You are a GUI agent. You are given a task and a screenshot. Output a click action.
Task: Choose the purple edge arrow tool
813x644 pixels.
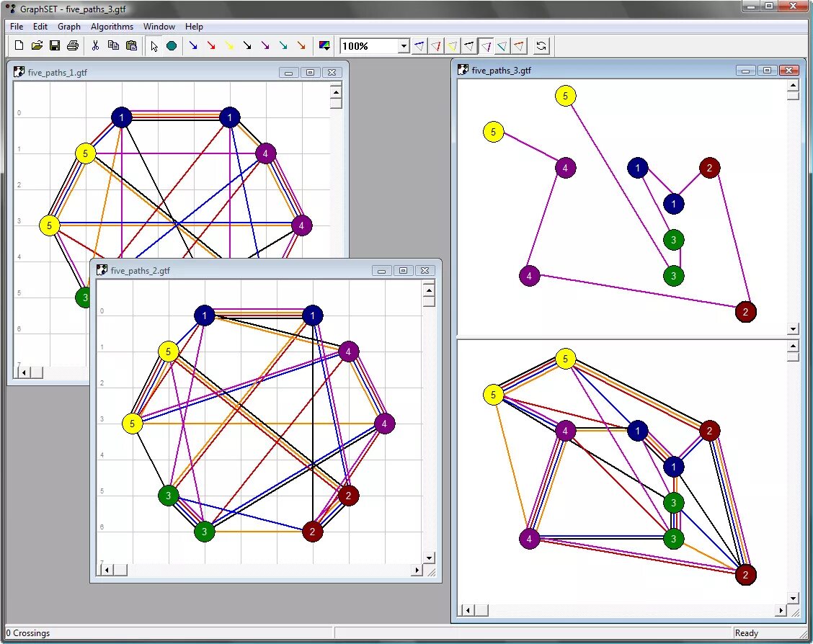[265, 45]
